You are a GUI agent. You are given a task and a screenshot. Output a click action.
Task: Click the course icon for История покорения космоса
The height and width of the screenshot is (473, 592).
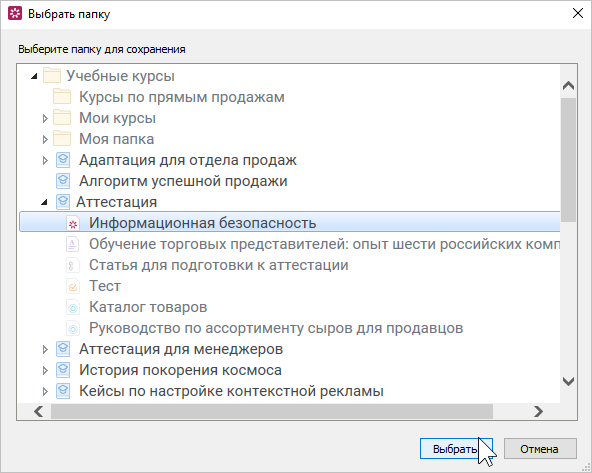(63, 370)
